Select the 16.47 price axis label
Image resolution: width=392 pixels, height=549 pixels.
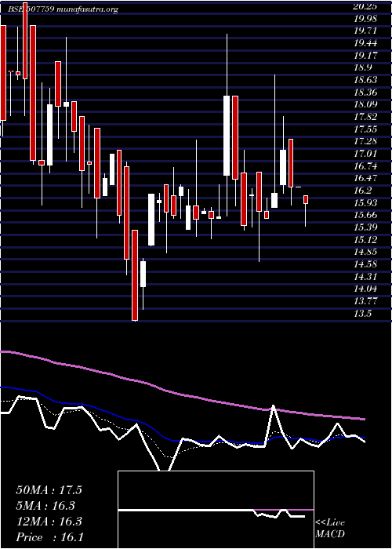pos(365,178)
